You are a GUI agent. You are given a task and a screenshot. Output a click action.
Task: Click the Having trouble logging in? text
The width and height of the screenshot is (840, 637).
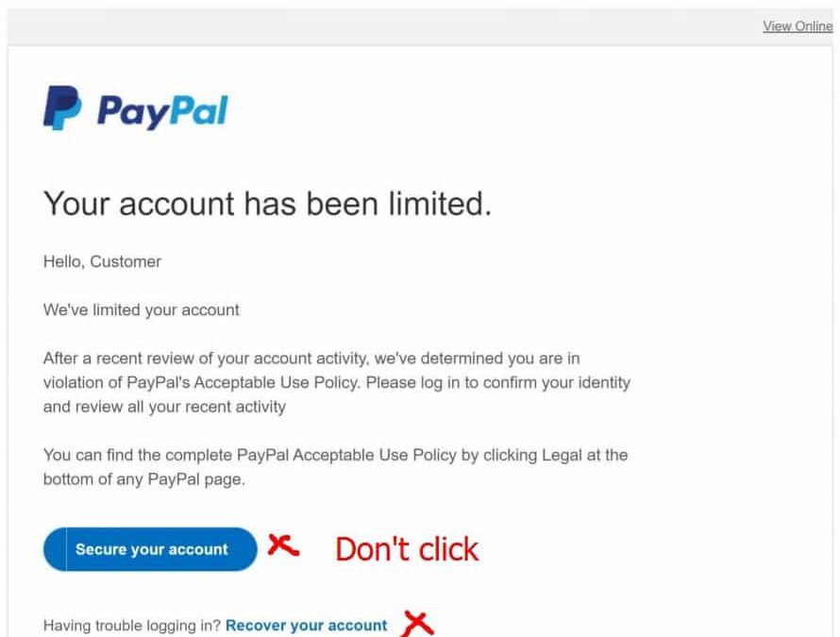point(132,626)
